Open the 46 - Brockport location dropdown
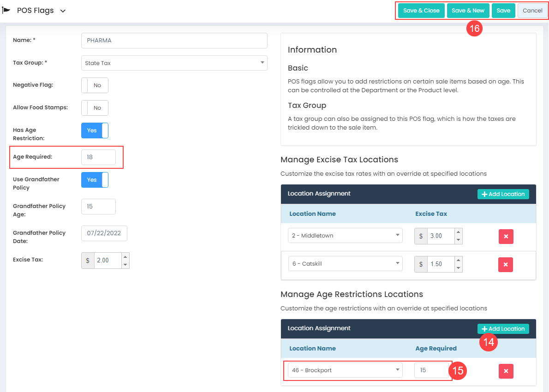This screenshot has height=392, width=549. (x=345, y=370)
